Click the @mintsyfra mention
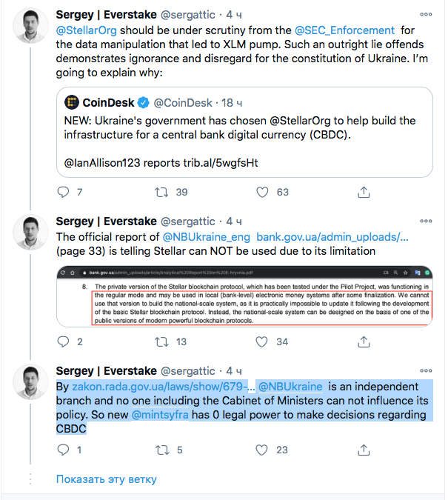 pos(159,415)
